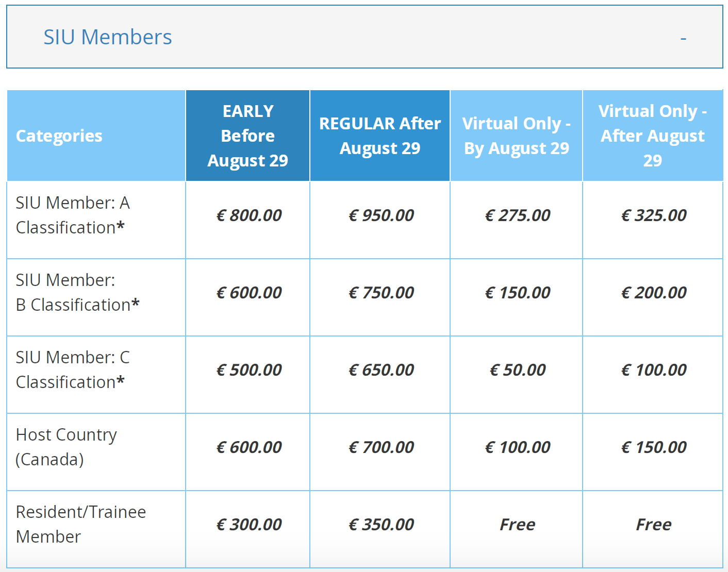
Task: Select the SIU Members heading text
Action: click(x=107, y=37)
